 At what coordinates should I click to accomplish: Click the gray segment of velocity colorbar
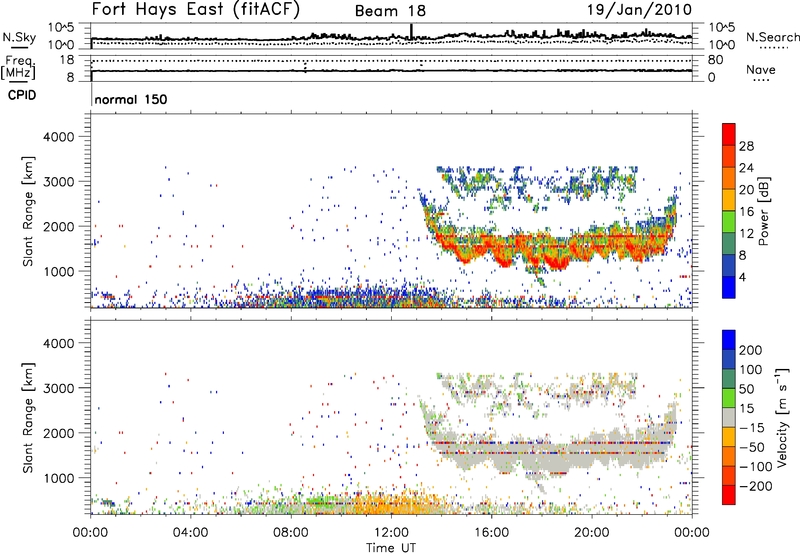pos(729,418)
